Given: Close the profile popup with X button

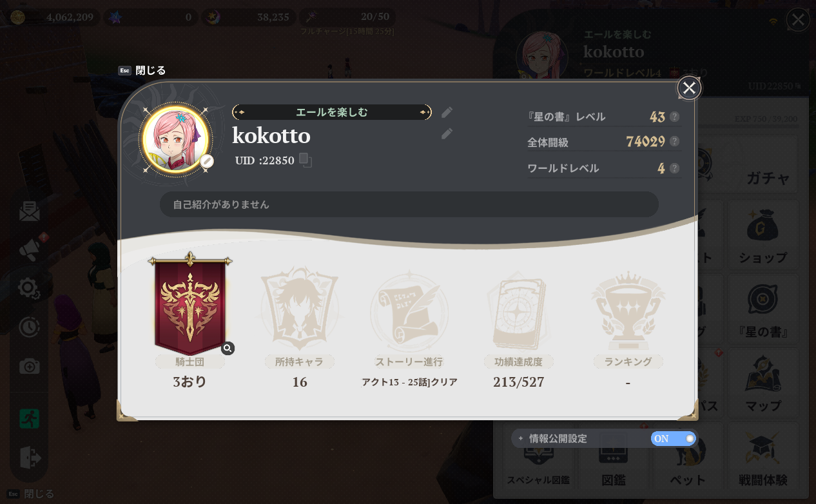Looking at the screenshot, I should click(x=689, y=88).
